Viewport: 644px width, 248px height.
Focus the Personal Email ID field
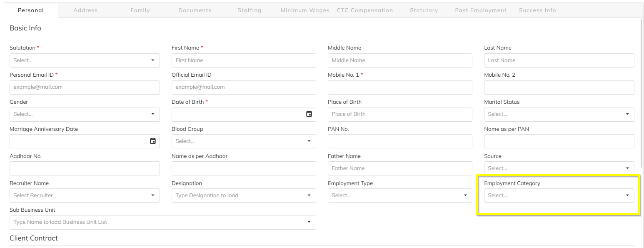tap(85, 88)
